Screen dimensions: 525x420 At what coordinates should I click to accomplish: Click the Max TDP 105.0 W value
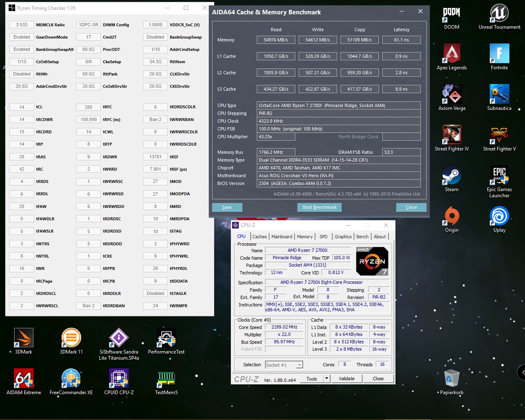point(342,258)
